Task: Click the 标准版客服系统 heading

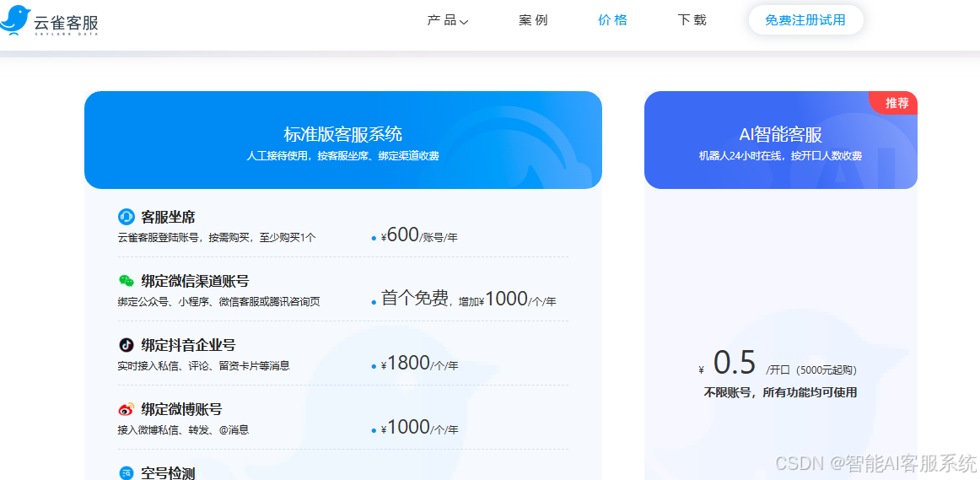Action: tap(343, 134)
